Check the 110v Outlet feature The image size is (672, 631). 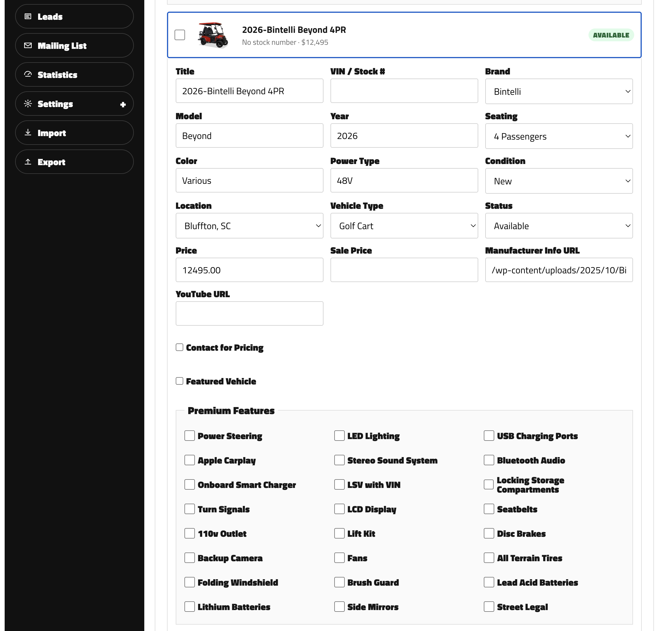click(190, 533)
